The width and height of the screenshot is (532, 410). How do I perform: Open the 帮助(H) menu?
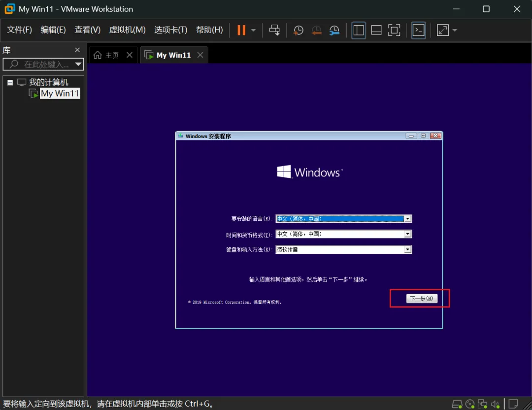(209, 30)
